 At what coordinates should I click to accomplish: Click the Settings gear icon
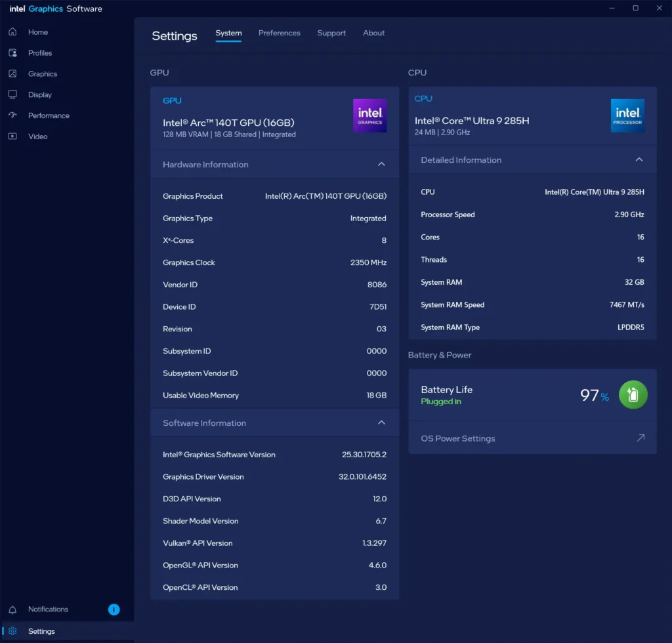[x=12, y=631]
